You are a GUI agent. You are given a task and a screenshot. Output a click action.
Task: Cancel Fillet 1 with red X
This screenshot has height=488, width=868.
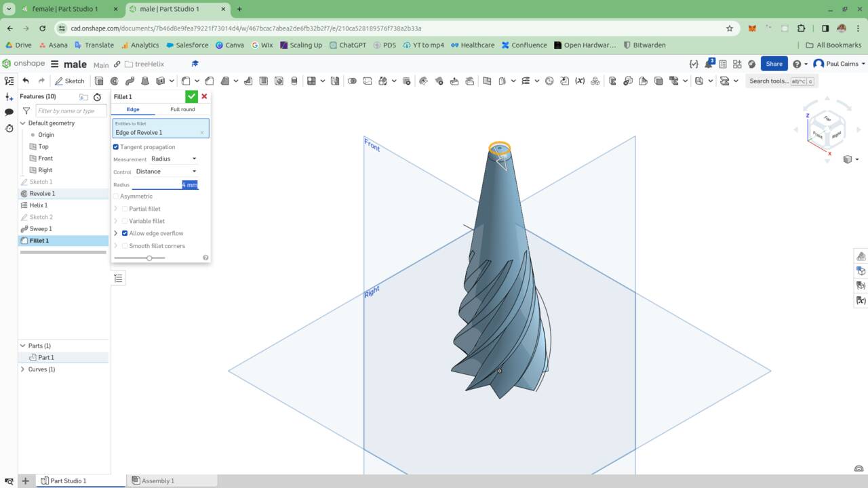(204, 96)
